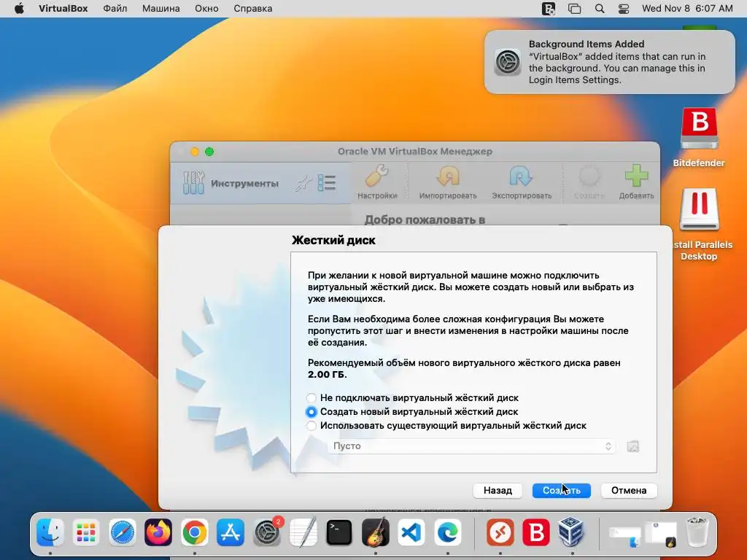Open App Store from the Dock
Image resolution: width=747 pixels, height=560 pixels.
coord(231,532)
